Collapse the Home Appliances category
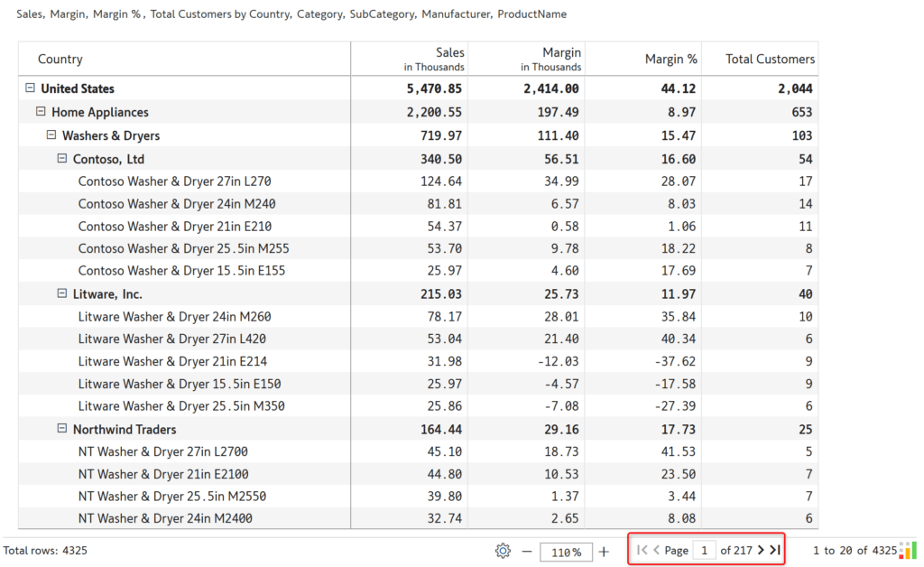This screenshot has height=567, width=924. [x=40, y=111]
